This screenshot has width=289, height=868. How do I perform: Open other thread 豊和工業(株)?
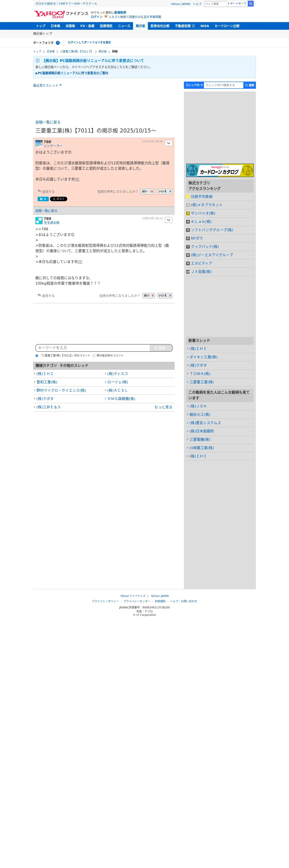click(x=47, y=382)
